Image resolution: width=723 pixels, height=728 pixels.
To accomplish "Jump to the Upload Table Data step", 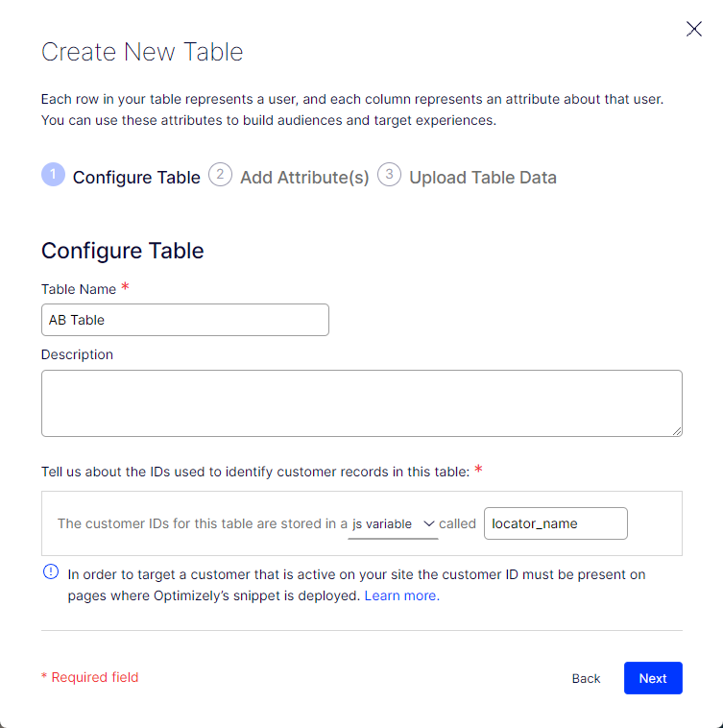I will (482, 178).
